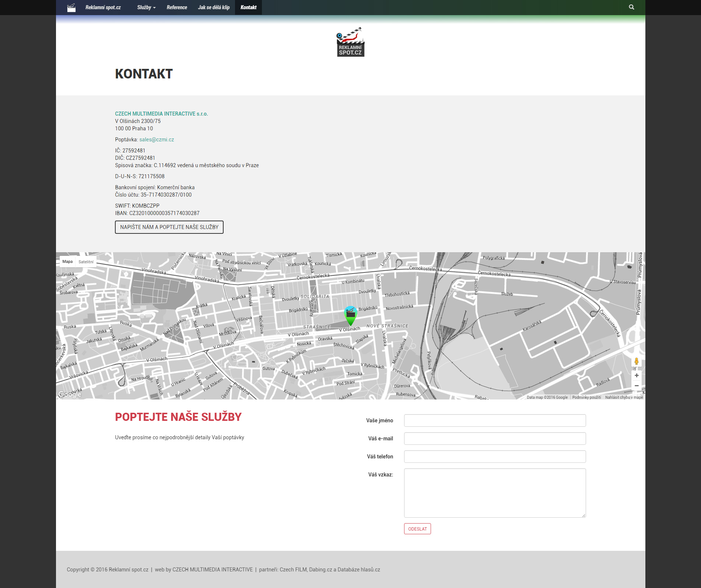This screenshot has height=588, width=701.
Task: Submit form with Odeslat button
Action: point(417,529)
